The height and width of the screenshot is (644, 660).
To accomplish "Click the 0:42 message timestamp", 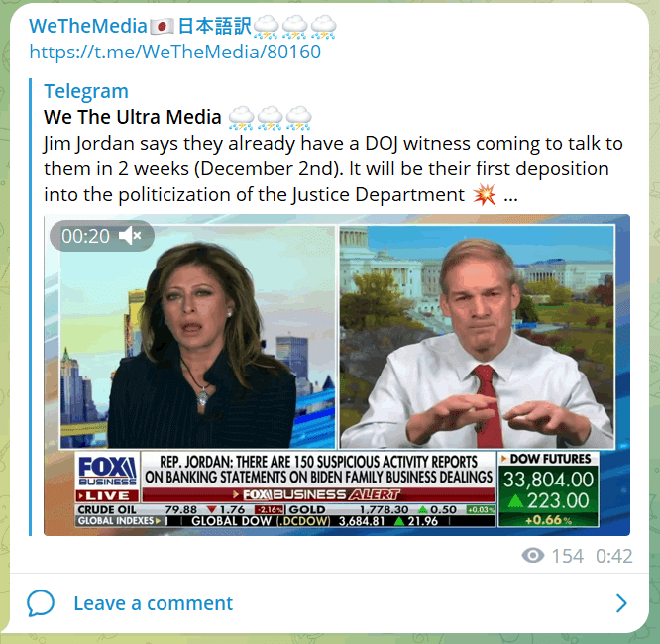I will tap(613, 556).
